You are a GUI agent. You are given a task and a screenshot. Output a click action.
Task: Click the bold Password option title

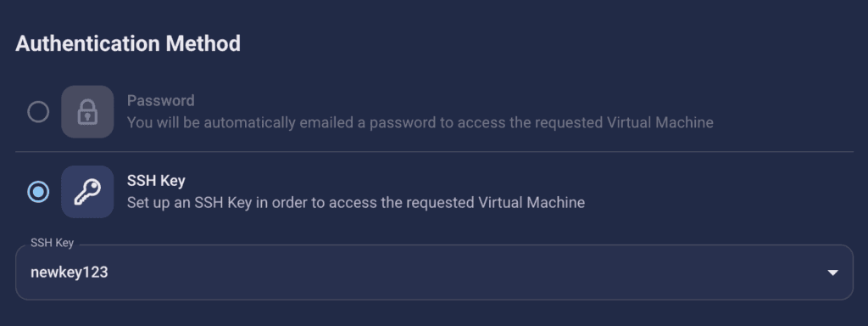[x=160, y=100]
